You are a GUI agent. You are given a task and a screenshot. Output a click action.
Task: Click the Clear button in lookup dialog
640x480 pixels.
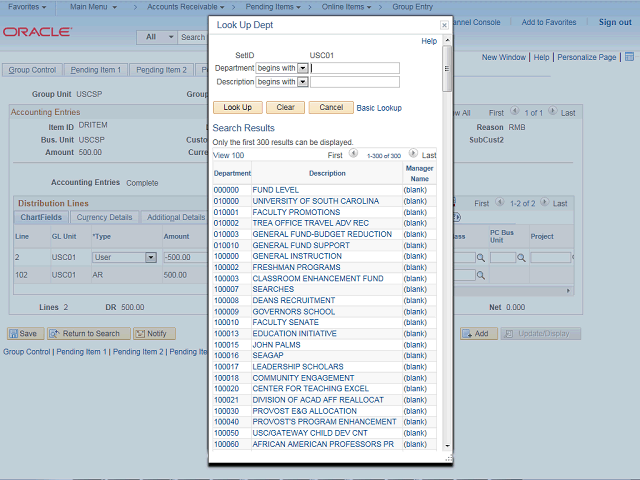coord(285,107)
